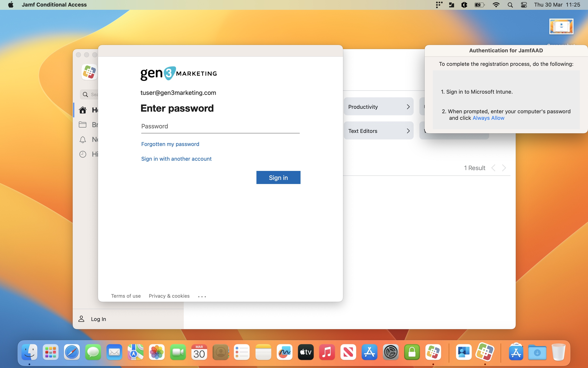Screen dimensions: 588x368
Task: Open the Apple TV app in the dock
Action: coord(306,352)
